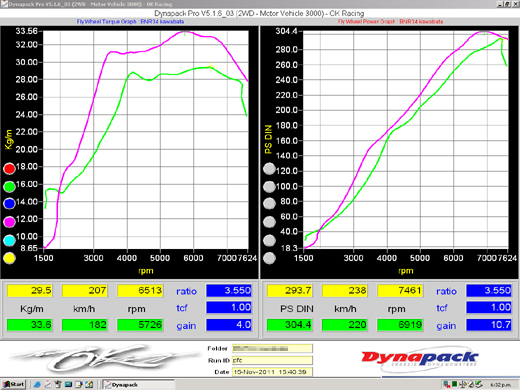Screen dimensions: 520x390
Task: Open the FlyWheel Power Graph title
Action: tap(390, 22)
